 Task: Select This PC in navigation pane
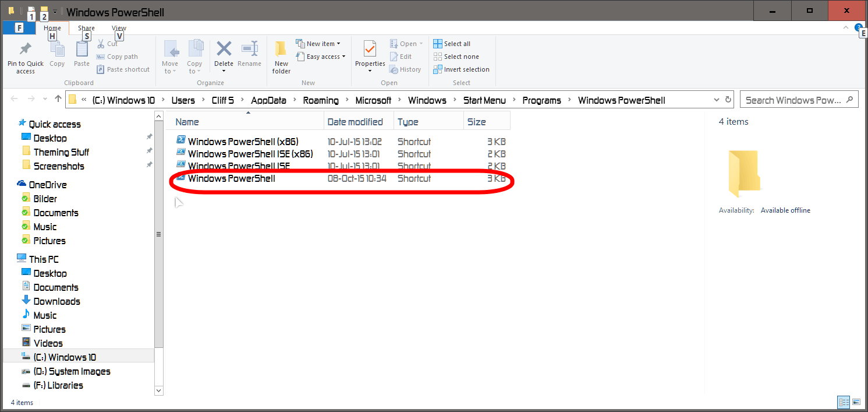tap(44, 259)
